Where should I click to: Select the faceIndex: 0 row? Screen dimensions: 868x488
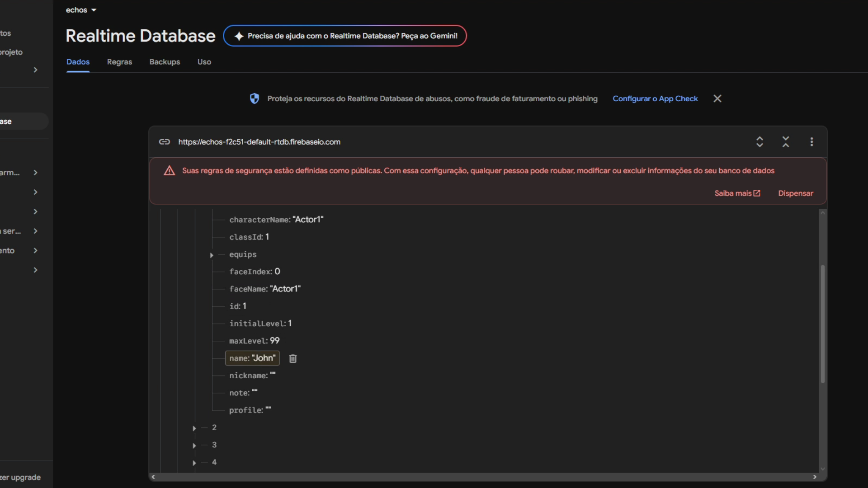255,272
